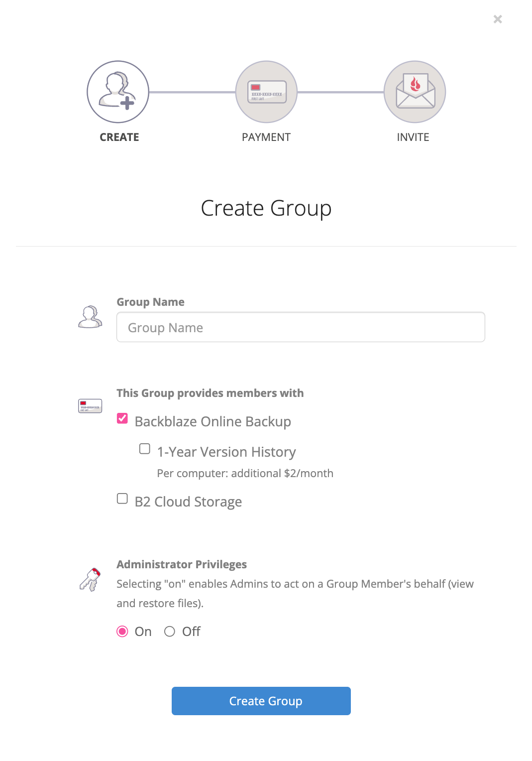Enable 1-Year Version History checkbox
Viewport: 532px width, 761px height.
click(x=145, y=449)
